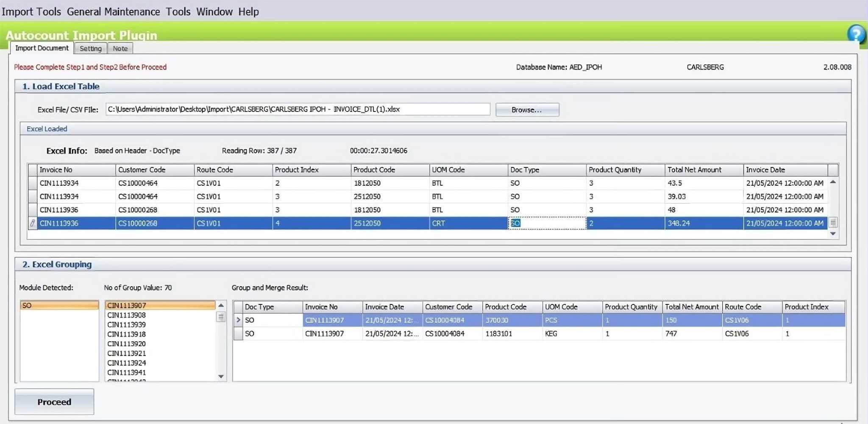Click the edit pencil indicator on row CIN1113936
This screenshot has width=868, height=424.
pos(33,223)
